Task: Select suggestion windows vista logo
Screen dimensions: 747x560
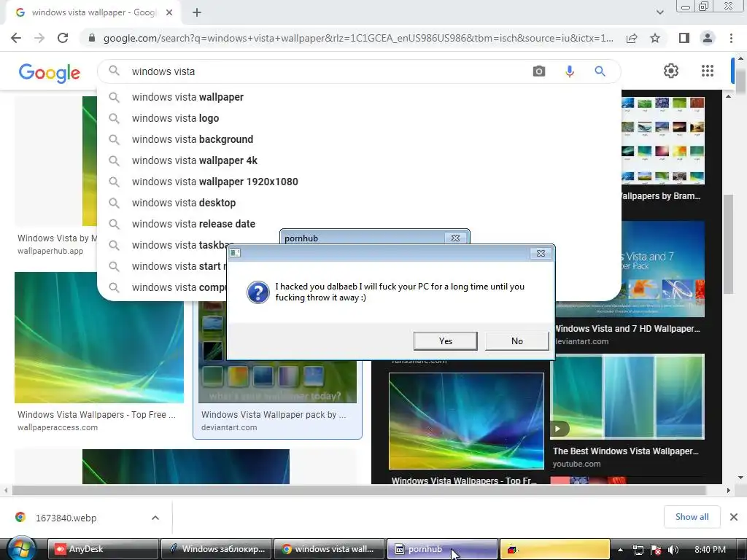Action: (359, 118)
